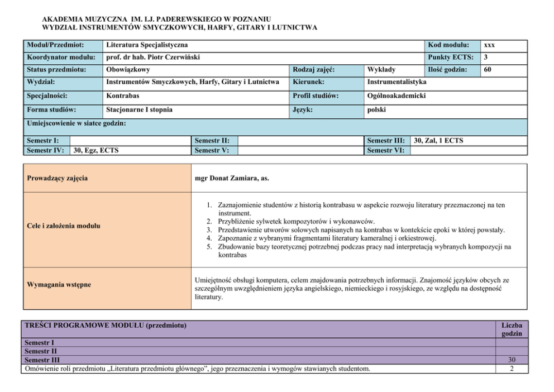Select the coordinator name 'prof. dr hab. Piotr Czerwiński'
Screen dimensions: 554x392
pos(153,58)
